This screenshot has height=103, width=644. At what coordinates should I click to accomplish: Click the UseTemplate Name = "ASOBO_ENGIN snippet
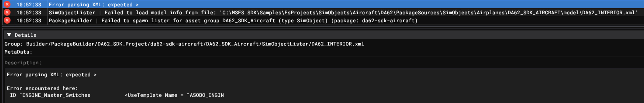click(174, 95)
